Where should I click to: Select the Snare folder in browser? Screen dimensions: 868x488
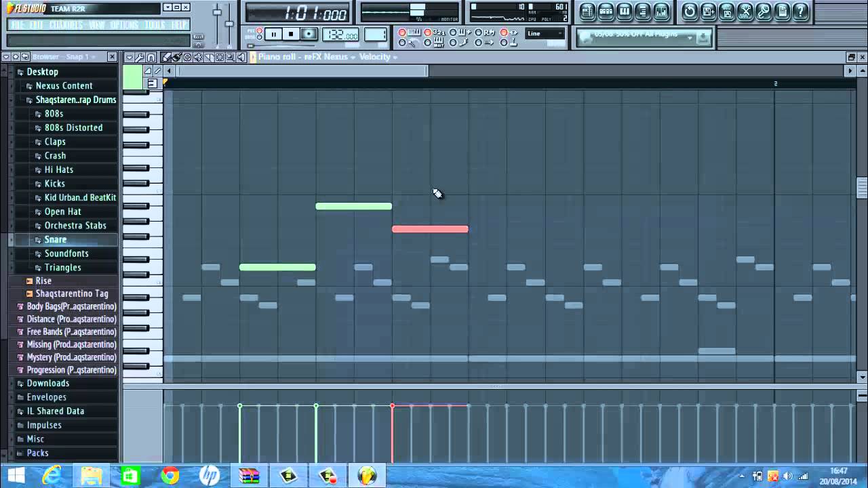(56, 239)
